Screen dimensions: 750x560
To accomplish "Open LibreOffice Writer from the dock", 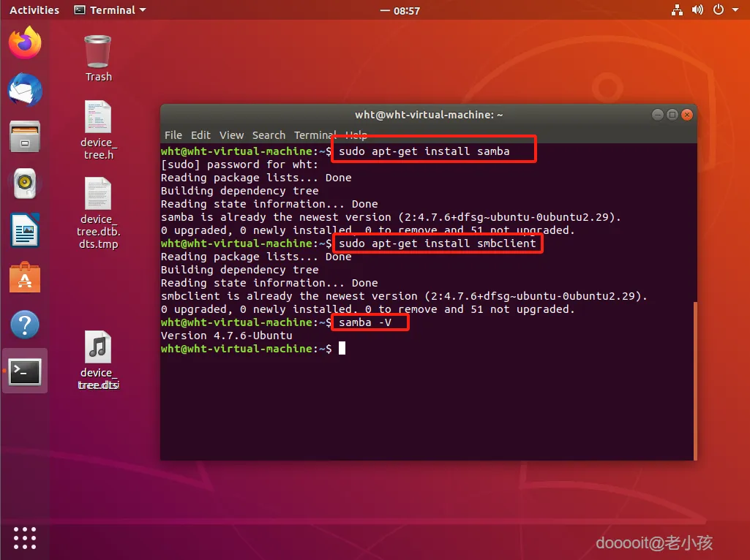I will pyautogui.click(x=25, y=230).
